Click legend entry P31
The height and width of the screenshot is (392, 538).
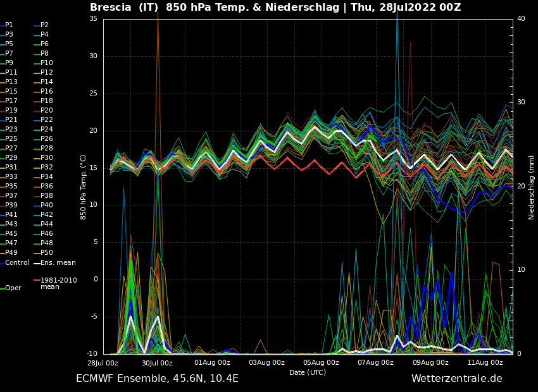coord(9,167)
